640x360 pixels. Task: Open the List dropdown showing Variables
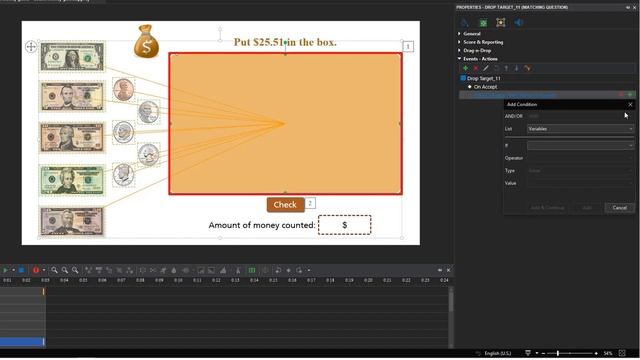pyautogui.click(x=580, y=129)
